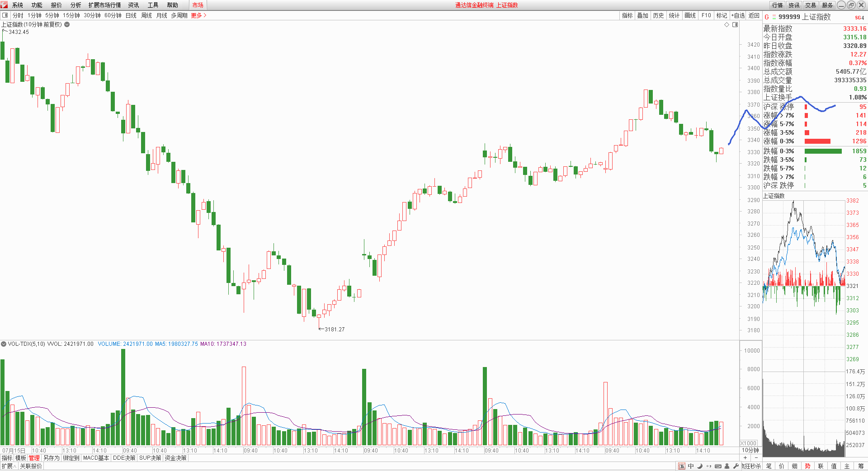The height and width of the screenshot is (471, 868).
Task: Expand the 上证指数 chart title dropdown arrow
Action: (x=67, y=24)
